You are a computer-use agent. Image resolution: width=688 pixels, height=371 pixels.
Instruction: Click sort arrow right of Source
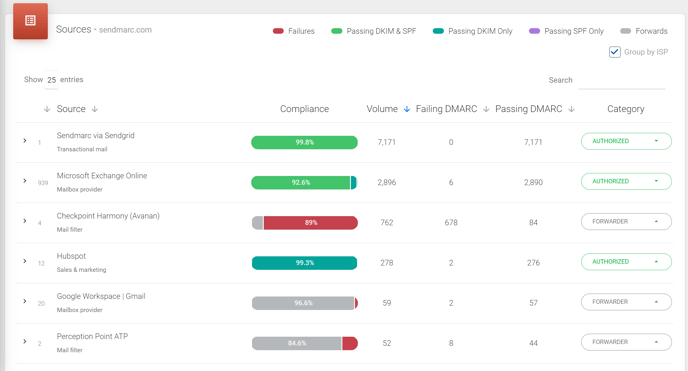(95, 109)
